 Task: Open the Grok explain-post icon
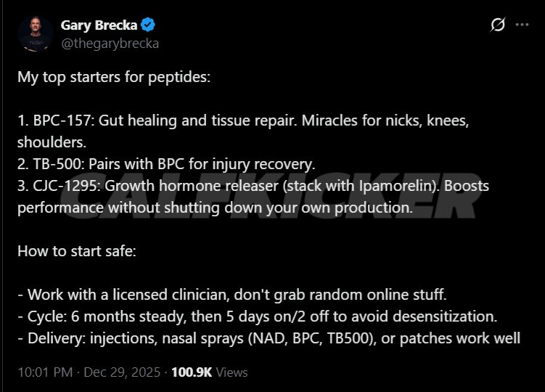click(498, 25)
